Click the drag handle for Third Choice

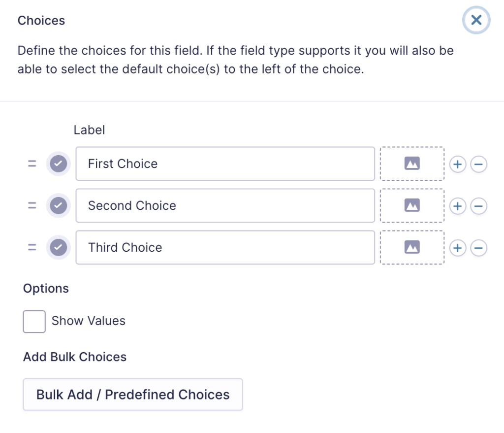[x=32, y=247]
